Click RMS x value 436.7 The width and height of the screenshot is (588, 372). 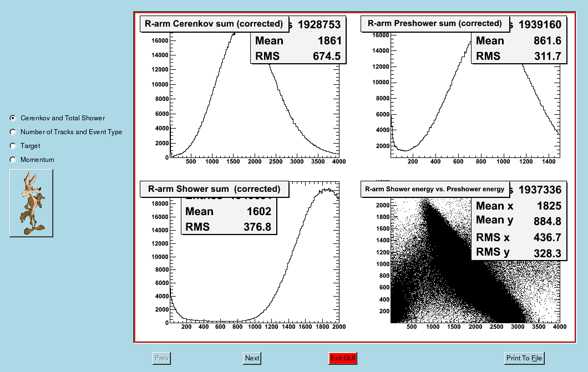(x=548, y=237)
